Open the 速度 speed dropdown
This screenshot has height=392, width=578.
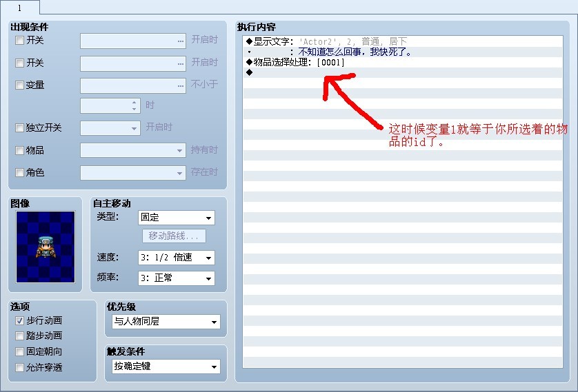[176, 258]
